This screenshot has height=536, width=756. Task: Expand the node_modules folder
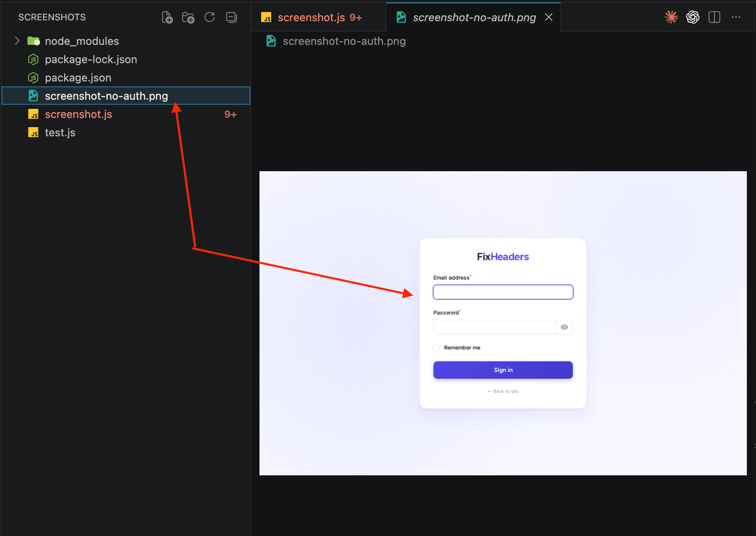click(x=17, y=41)
